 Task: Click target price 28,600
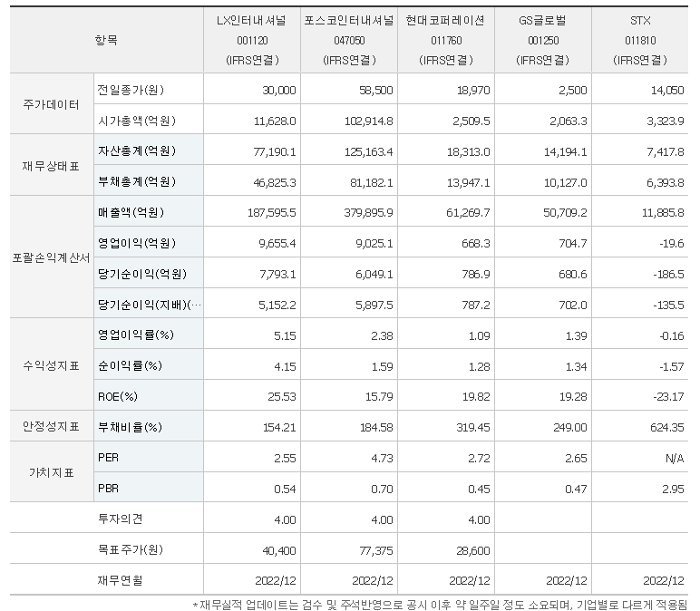[473, 551]
